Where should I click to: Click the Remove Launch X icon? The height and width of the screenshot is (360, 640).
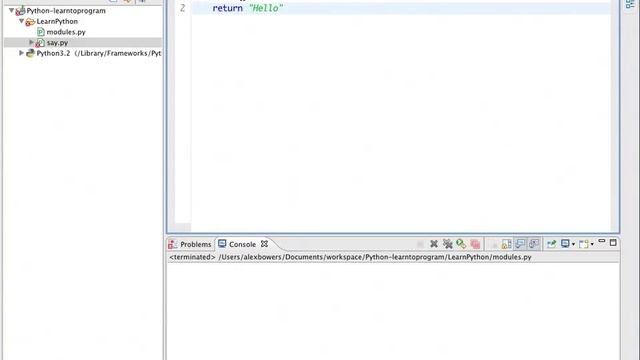click(x=434, y=244)
